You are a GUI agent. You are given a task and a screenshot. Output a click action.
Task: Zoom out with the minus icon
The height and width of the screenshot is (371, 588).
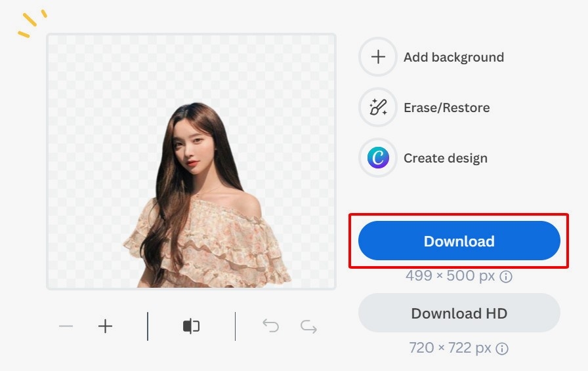(66, 326)
